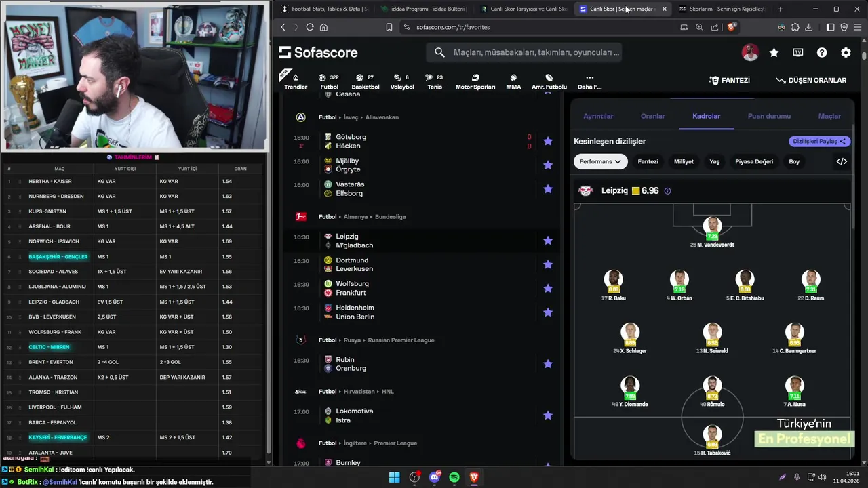Switch to iddaa Programı browser tab
The height and width of the screenshot is (488, 868).
pos(424,9)
